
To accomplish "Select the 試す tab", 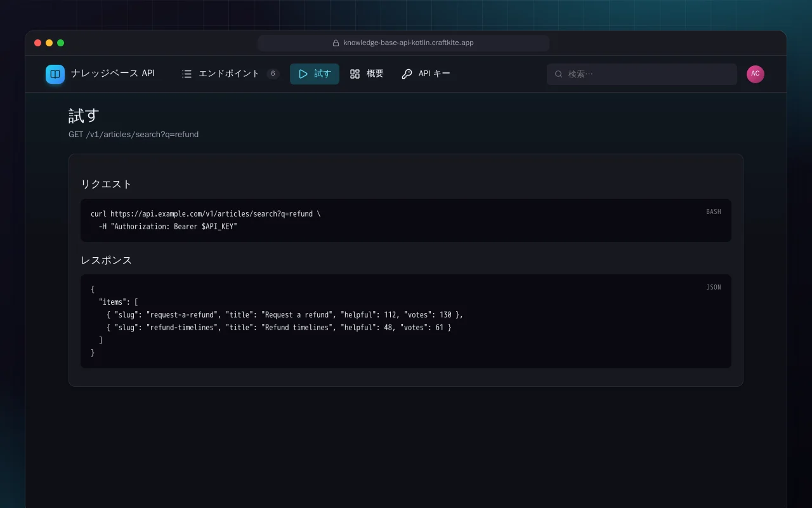I will point(315,74).
